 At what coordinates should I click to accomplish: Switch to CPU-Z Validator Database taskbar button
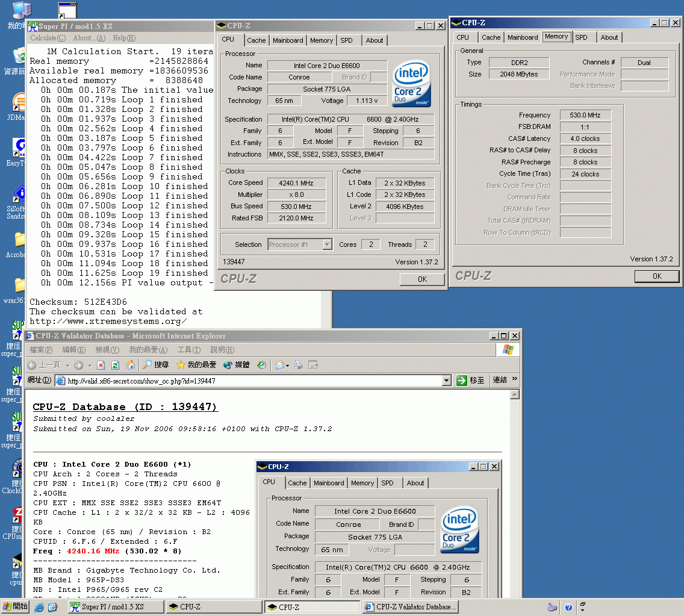coord(411,607)
